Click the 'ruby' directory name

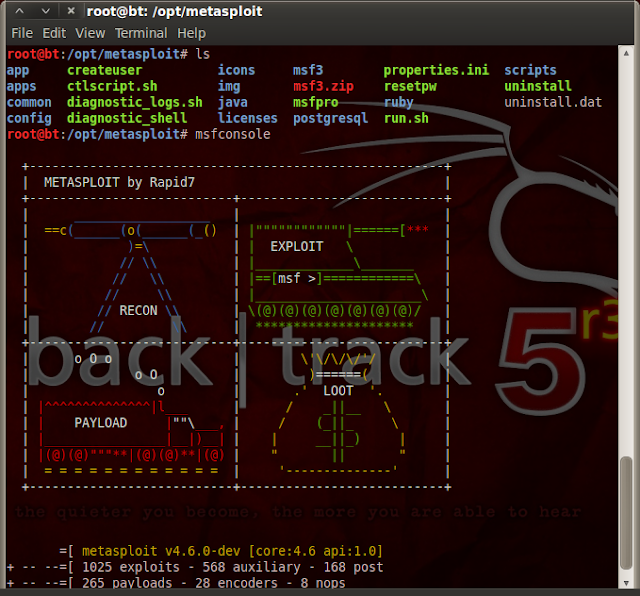click(399, 102)
